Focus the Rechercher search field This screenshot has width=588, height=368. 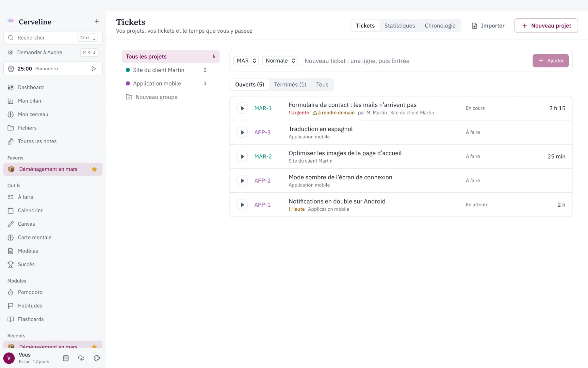[53, 38]
